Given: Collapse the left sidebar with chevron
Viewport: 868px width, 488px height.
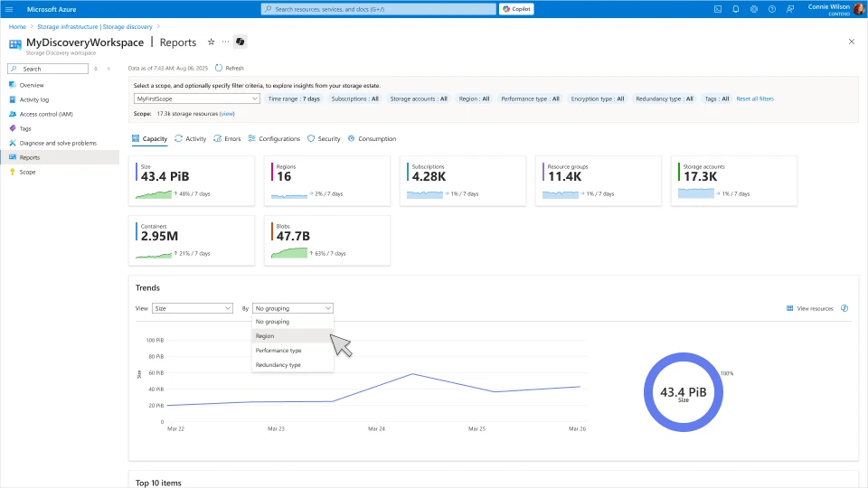Looking at the screenshot, I should 108,69.
